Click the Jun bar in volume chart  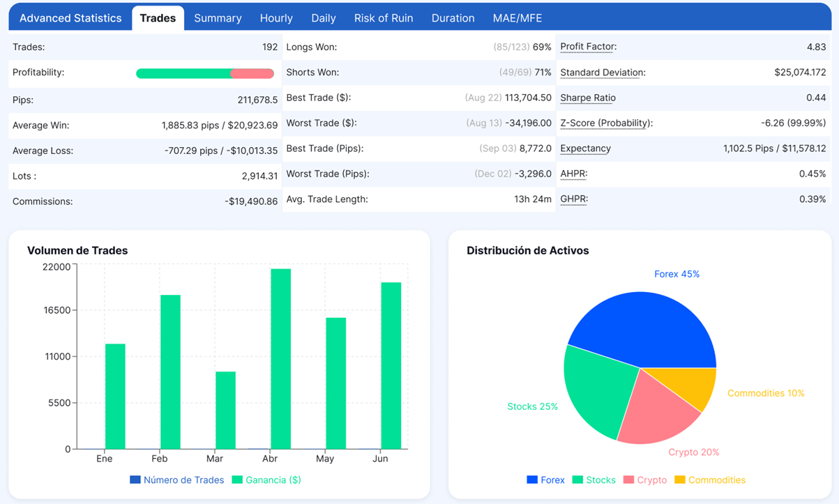(391, 365)
